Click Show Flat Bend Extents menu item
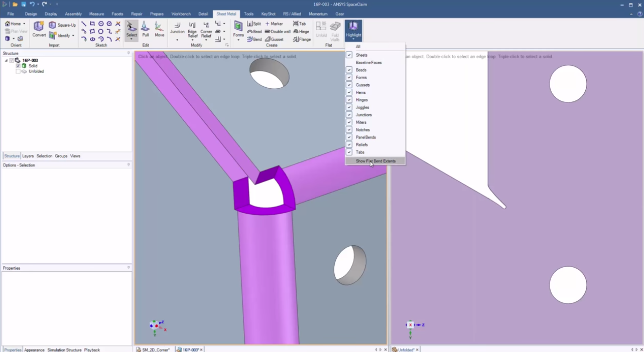Image resolution: width=644 pixels, height=352 pixels. 375,161
